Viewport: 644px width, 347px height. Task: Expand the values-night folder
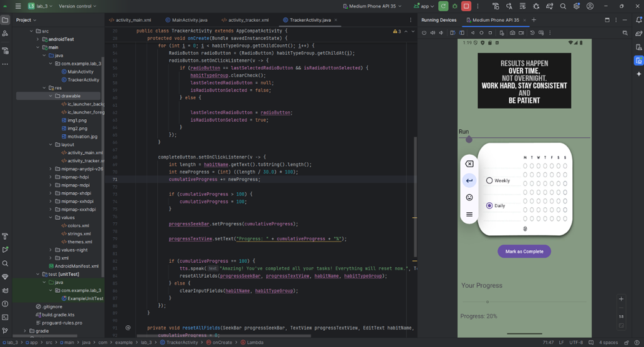pos(51,250)
